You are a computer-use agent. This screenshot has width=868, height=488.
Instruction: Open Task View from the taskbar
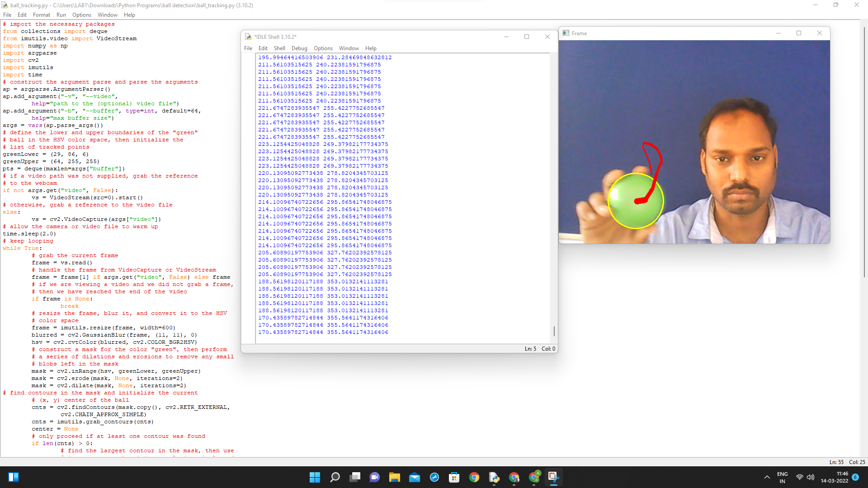(355, 477)
